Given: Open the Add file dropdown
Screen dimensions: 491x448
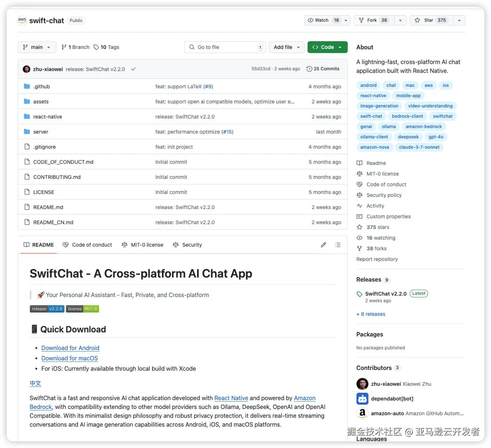Looking at the screenshot, I should point(287,47).
